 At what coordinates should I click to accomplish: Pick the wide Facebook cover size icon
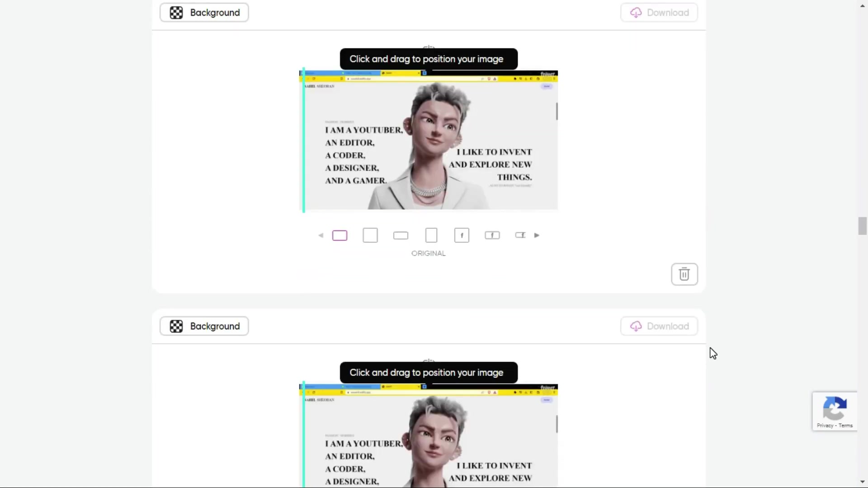[x=492, y=235]
